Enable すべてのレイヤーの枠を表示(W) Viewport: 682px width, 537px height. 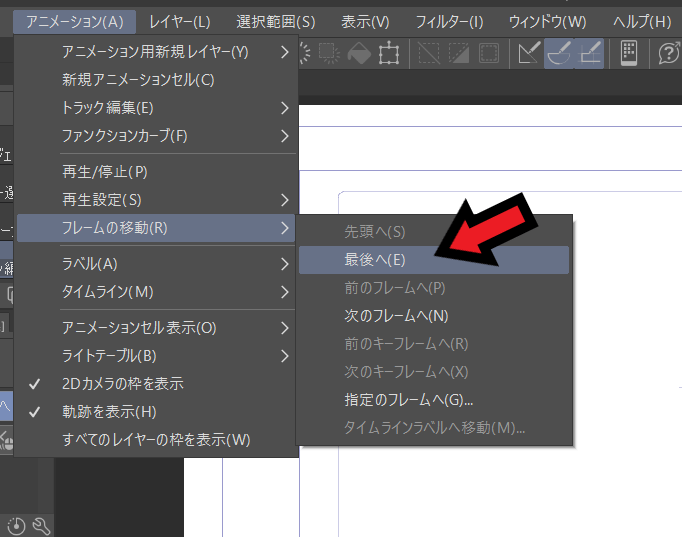point(156,440)
